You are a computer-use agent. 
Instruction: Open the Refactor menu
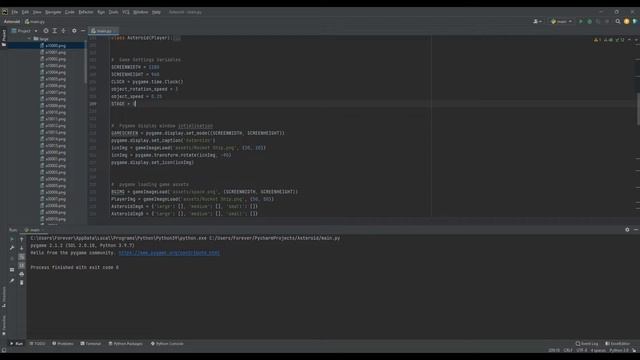(86, 12)
